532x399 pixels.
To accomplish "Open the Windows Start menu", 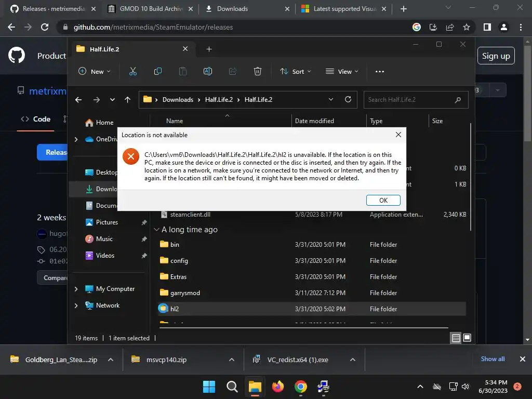I will (209, 387).
